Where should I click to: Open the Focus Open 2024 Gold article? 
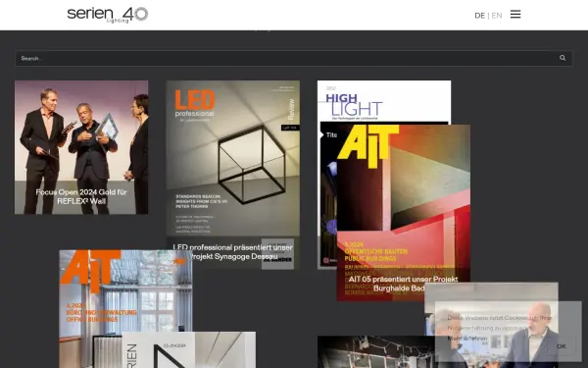81,147
